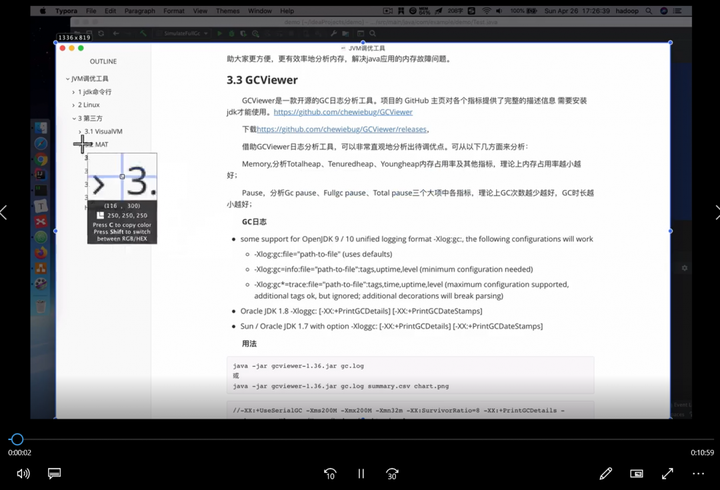
Task: Open the SimulateFullGc run configuration dropdown
Action: click(183, 34)
